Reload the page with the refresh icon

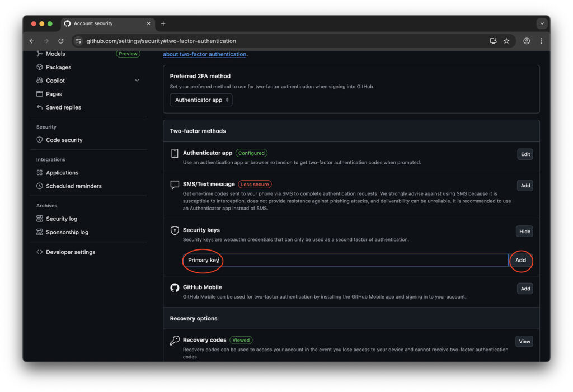[61, 41]
